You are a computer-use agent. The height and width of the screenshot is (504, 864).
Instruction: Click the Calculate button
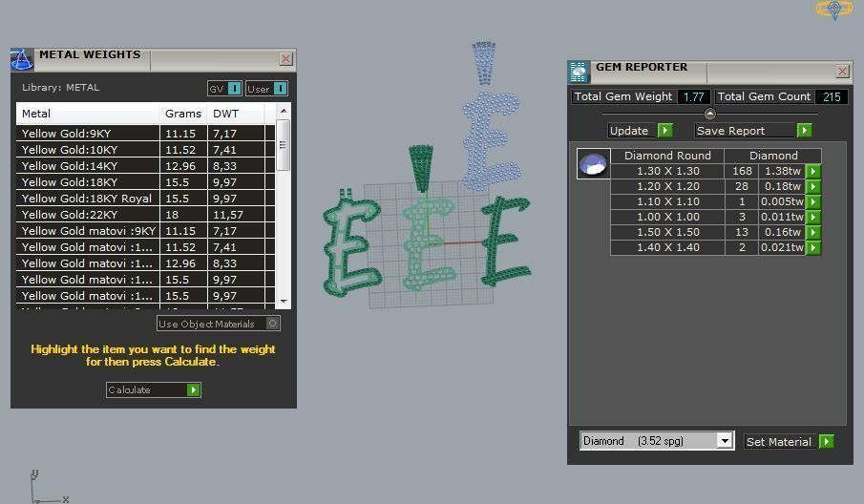[153, 390]
